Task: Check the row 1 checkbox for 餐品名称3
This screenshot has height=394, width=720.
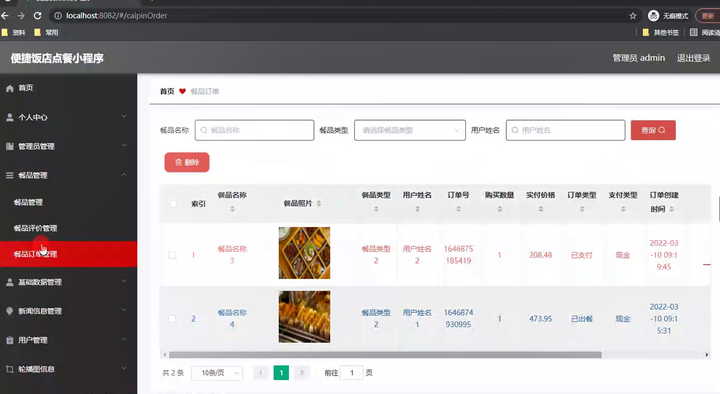Action: click(x=172, y=255)
